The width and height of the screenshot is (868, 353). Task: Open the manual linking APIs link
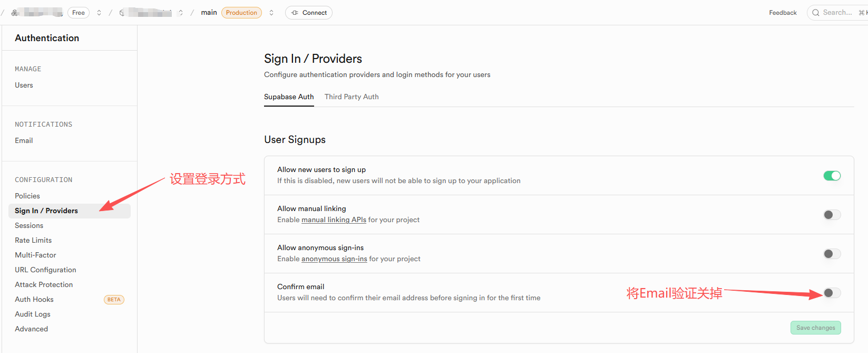pyautogui.click(x=334, y=220)
